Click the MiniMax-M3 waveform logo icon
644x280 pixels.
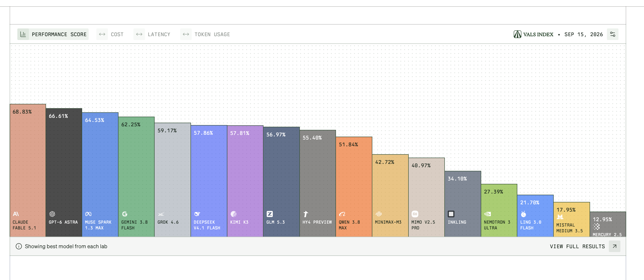tap(378, 214)
